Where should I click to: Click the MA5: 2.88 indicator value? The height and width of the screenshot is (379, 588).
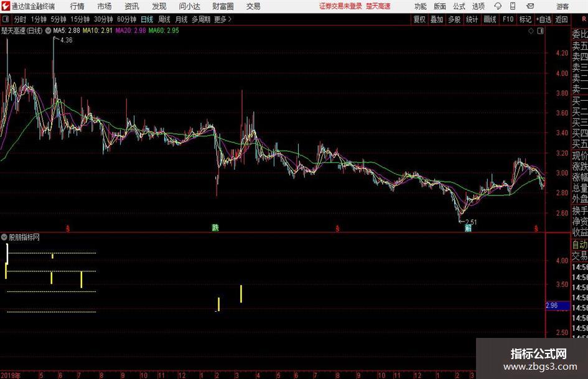click(x=67, y=30)
